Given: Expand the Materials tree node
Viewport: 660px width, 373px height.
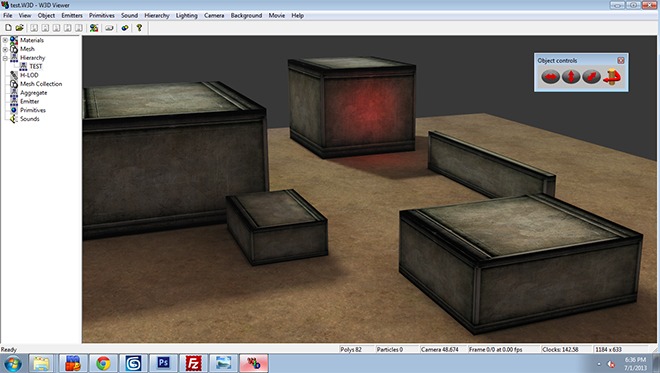Looking at the screenshot, I should pyautogui.click(x=5, y=40).
